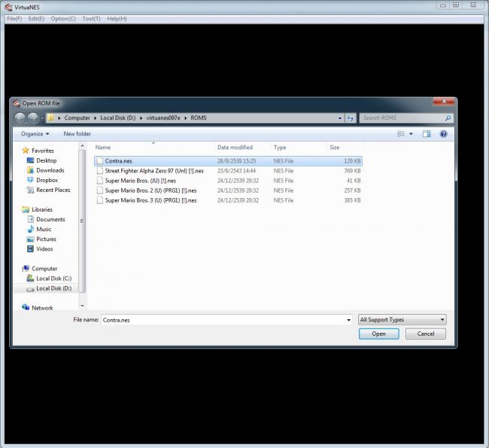Toggle the preview pane icon
489x448 pixels.
427,134
